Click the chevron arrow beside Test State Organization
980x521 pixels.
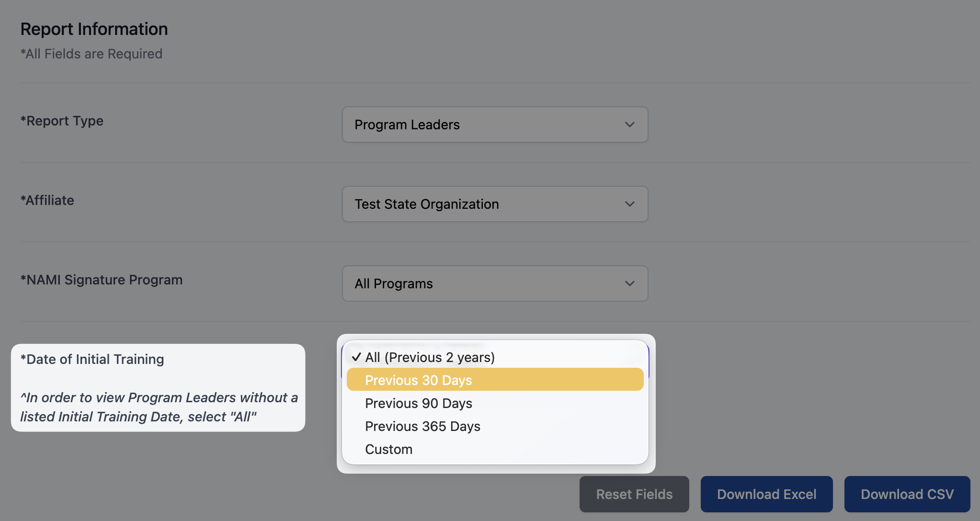(x=629, y=204)
